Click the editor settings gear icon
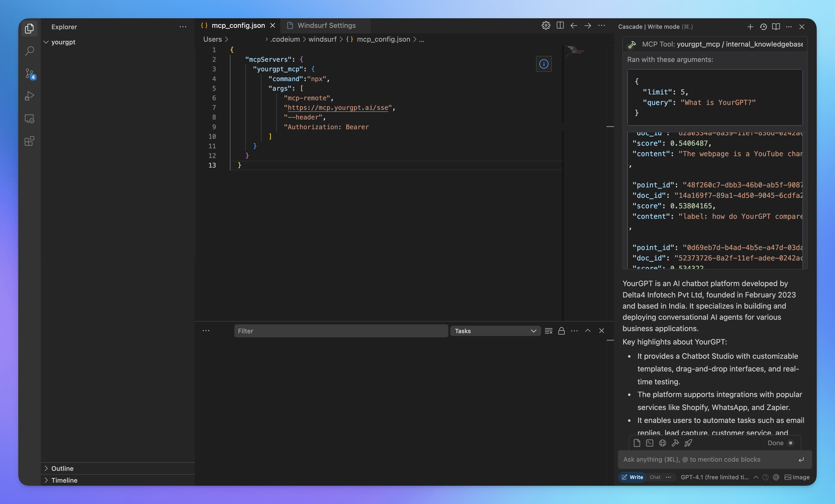This screenshot has height=504, width=835. coord(546,25)
